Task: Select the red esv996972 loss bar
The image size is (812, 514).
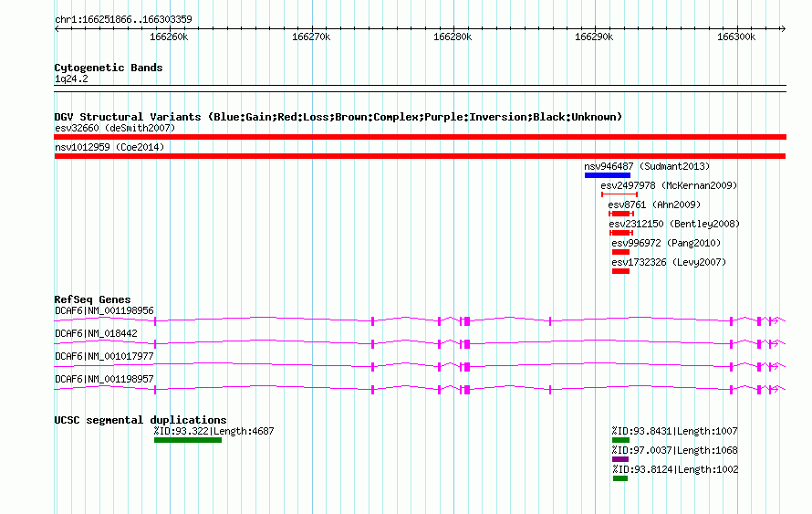Action: coord(621,252)
